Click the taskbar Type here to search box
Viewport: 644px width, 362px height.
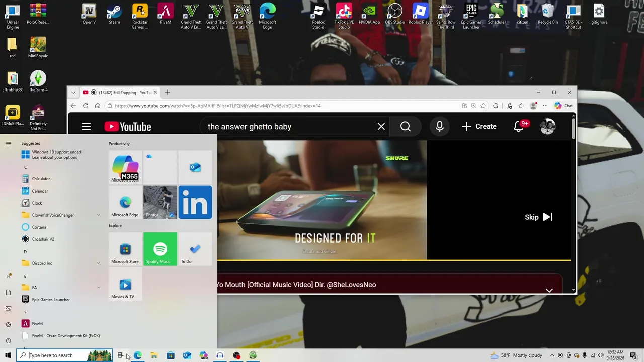tap(65, 355)
